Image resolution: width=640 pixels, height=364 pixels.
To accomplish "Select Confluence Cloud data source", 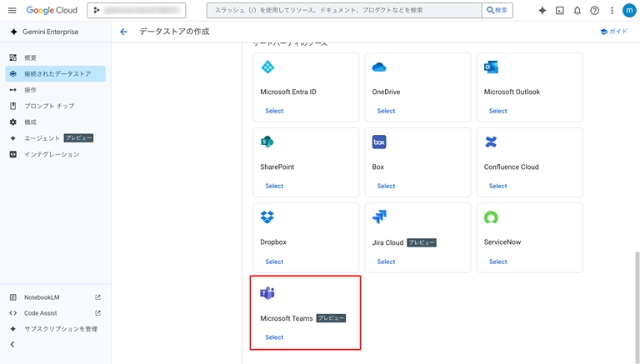I will coord(498,186).
